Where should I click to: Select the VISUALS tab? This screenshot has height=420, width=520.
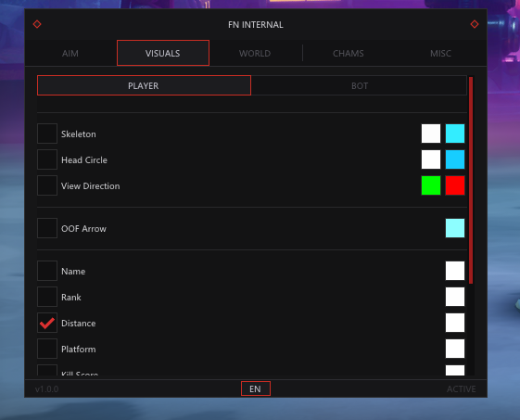tap(163, 53)
